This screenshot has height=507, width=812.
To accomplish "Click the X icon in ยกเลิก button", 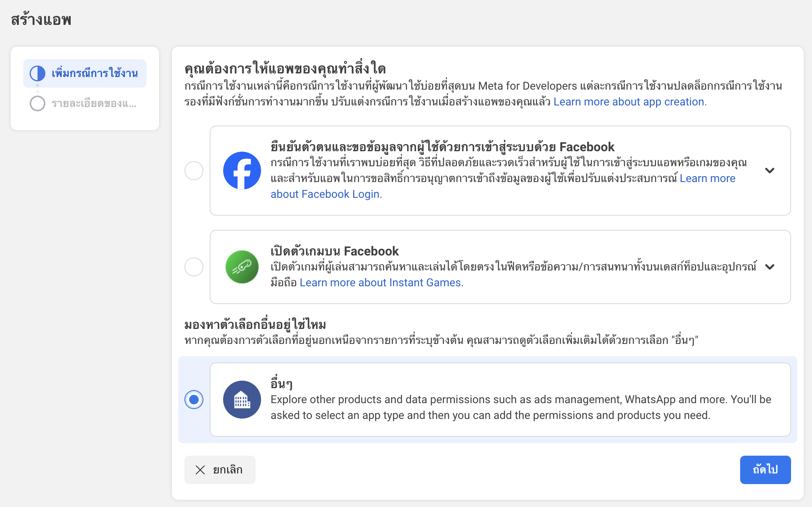I will pos(200,470).
